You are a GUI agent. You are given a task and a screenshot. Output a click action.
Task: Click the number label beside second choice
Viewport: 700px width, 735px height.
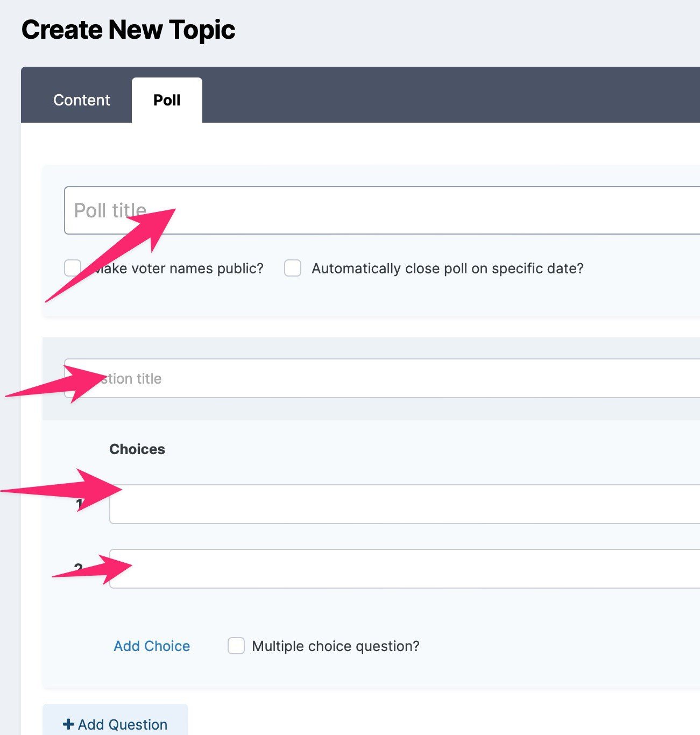pyautogui.click(x=79, y=569)
